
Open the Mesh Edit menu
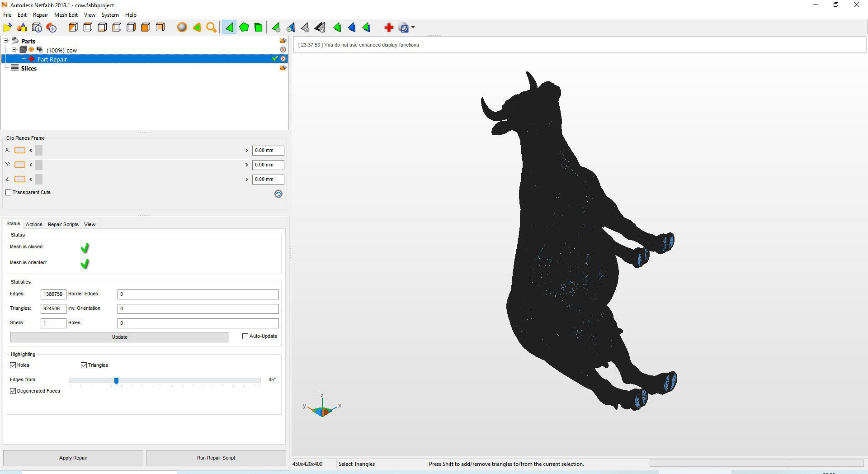coord(66,15)
